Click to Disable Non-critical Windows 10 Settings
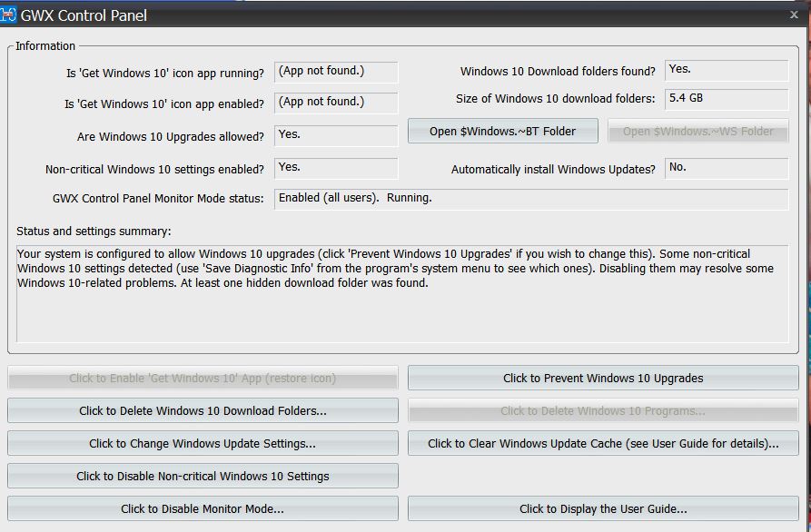Image resolution: width=811 pixels, height=532 pixels. pos(203,476)
